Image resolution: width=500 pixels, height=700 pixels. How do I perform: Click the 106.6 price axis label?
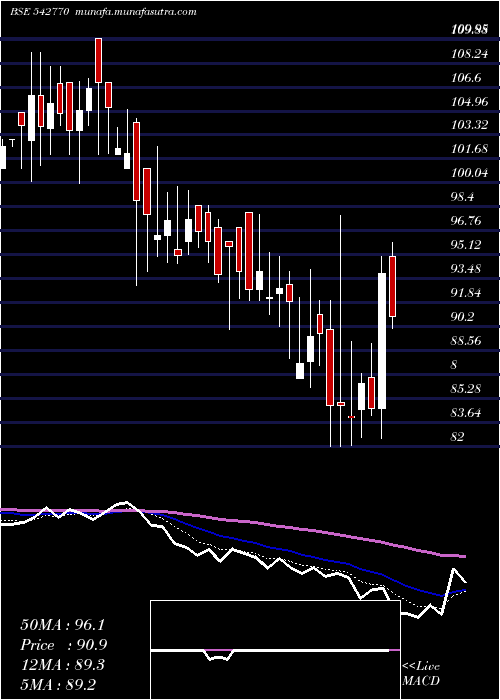[x=467, y=78]
